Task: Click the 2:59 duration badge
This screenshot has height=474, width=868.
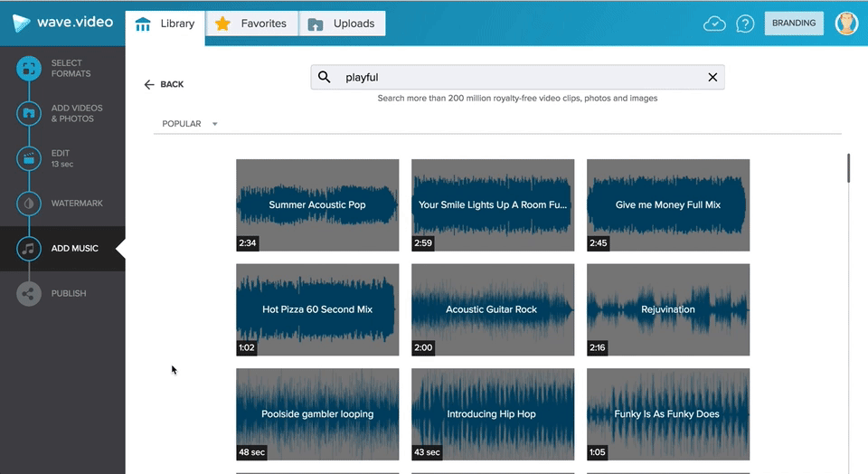Action: pyautogui.click(x=423, y=243)
